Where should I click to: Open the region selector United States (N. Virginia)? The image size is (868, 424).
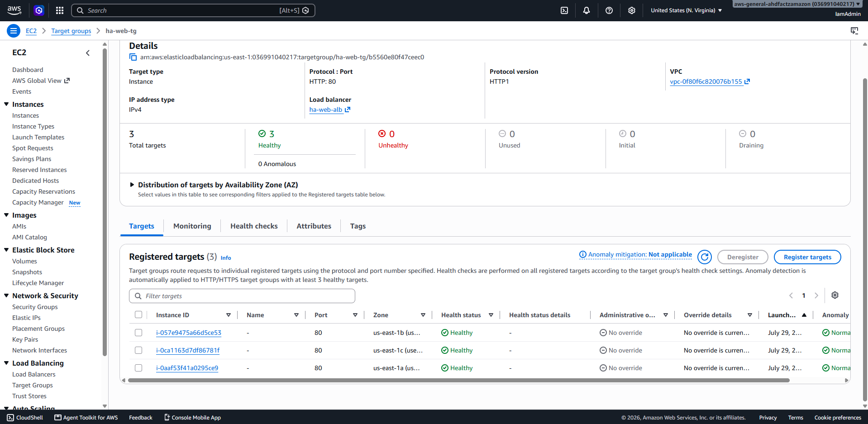tap(686, 10)
